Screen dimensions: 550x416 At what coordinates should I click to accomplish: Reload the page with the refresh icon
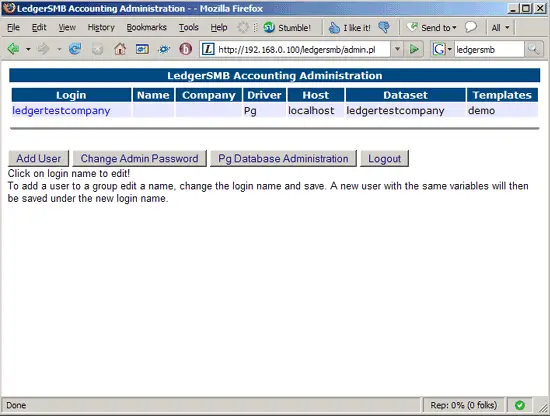75,49
